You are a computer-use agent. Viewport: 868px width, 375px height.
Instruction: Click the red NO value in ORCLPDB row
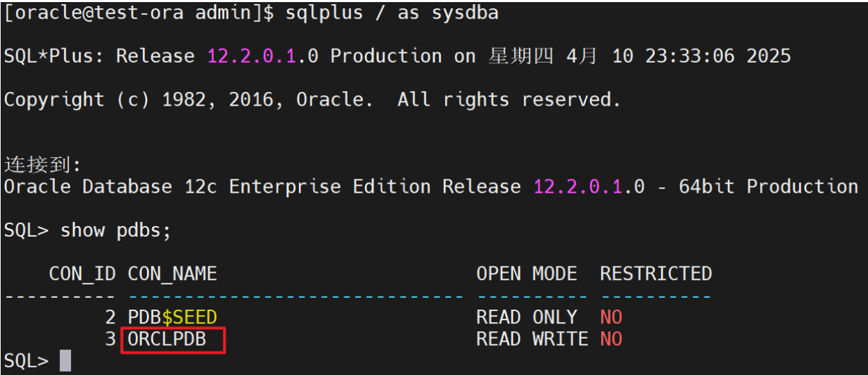(x=611, y=340)
